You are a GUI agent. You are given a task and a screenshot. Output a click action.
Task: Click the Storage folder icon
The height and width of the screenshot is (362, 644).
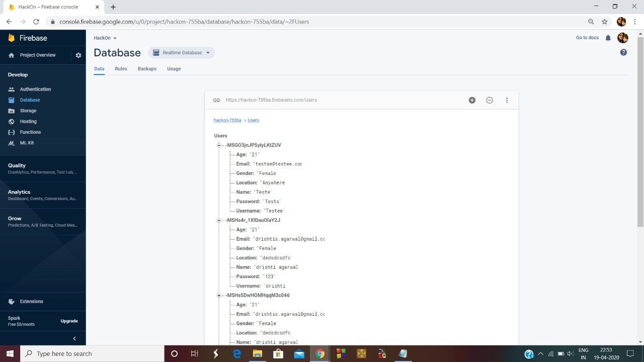12,111
